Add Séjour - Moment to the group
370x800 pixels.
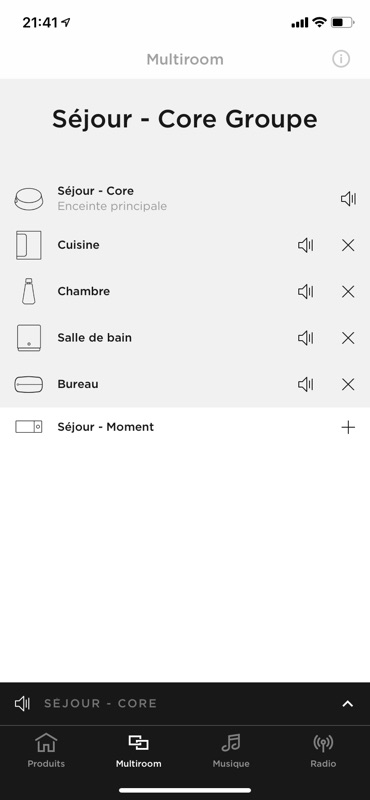(348, 427)
